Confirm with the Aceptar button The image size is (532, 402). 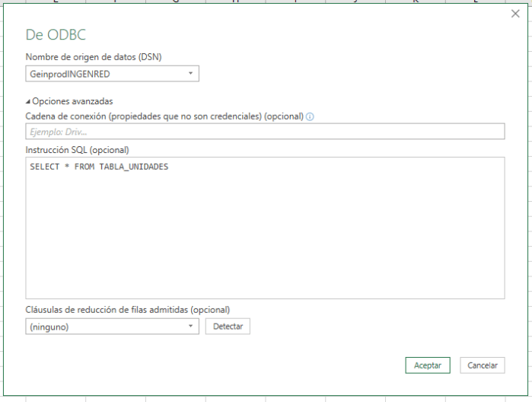[428, 365]
